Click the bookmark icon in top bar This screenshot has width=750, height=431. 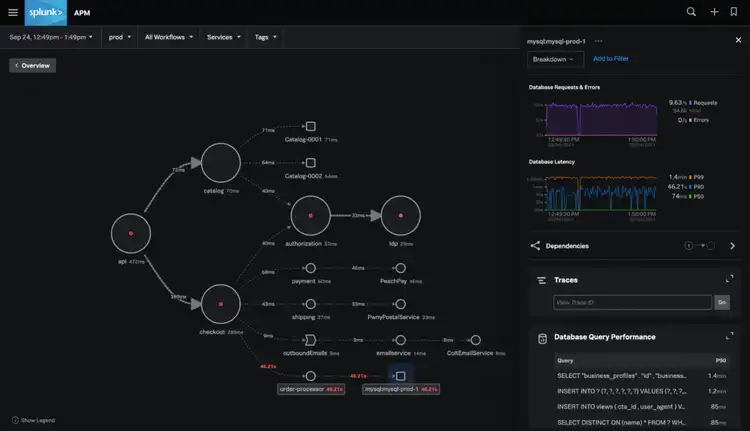coord(734,12)
